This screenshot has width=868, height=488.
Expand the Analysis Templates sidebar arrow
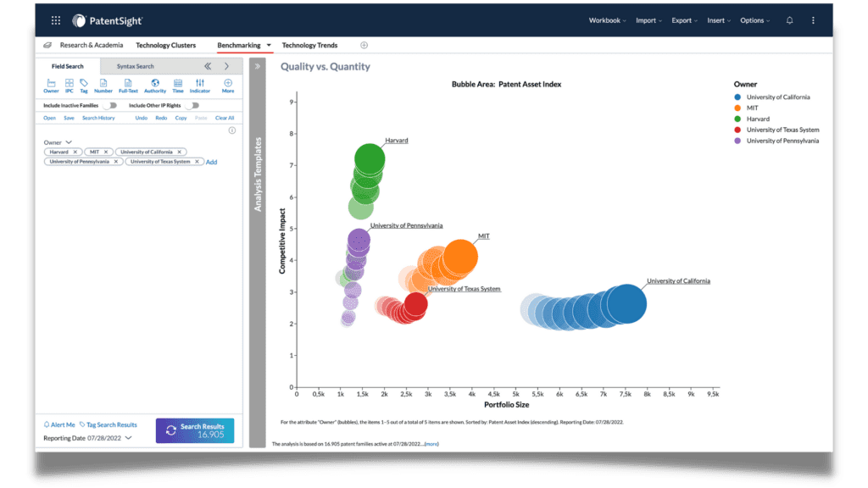coord(258,66)
